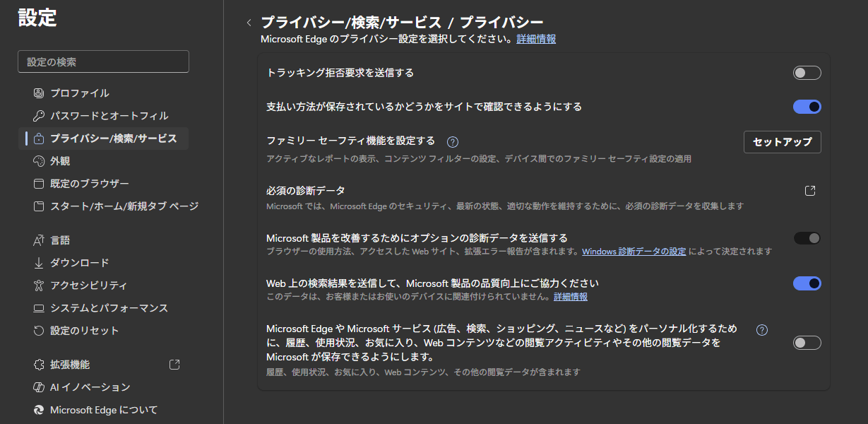Click the 設定の検索 search field
The width and height of the screenshot is (868, 424).
click(103, 62)
